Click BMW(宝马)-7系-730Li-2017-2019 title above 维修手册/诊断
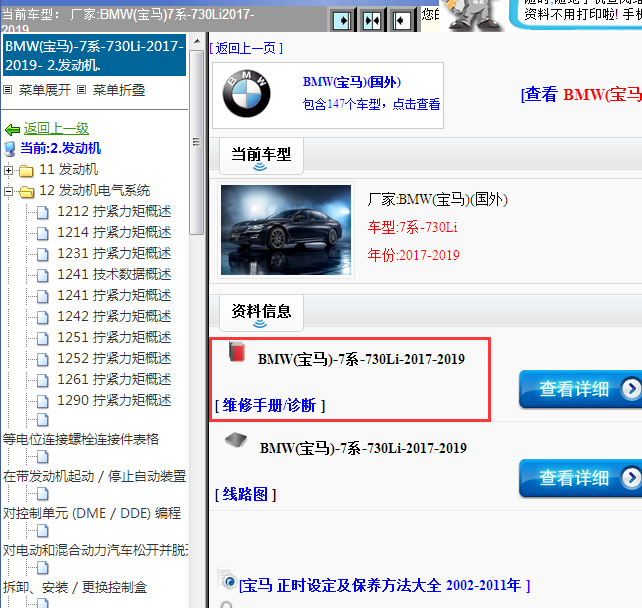The width and height of the screenshot is (642, 608). (361, 359)
